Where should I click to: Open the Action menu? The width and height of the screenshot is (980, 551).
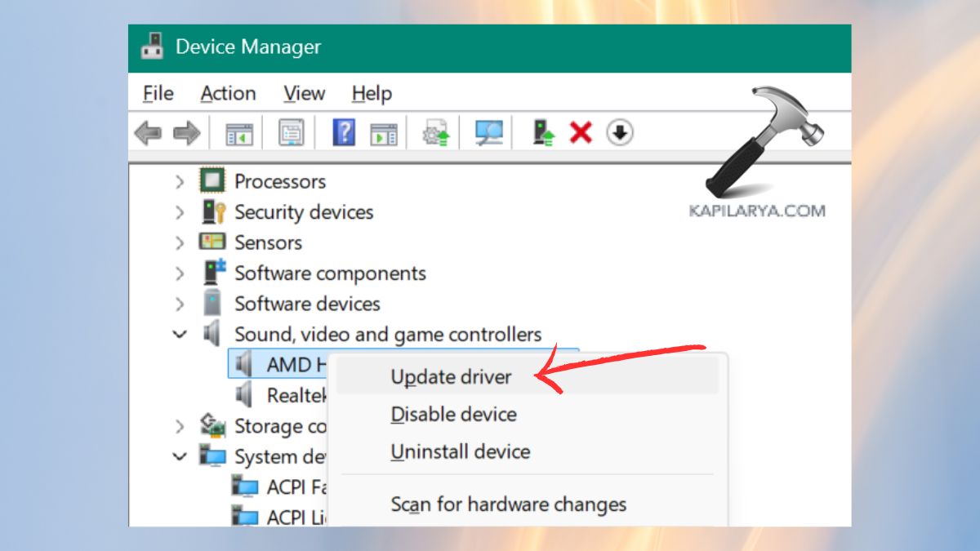[x=228, y=94]
